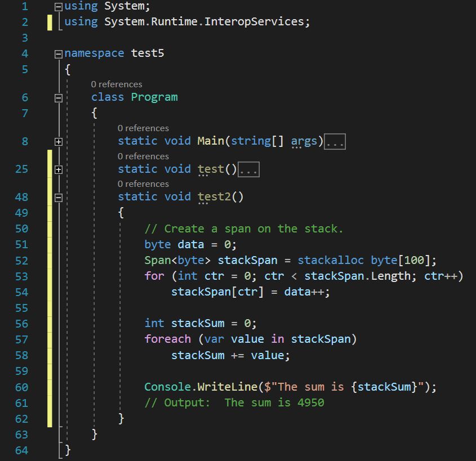476x461 pixels.
Task: Click '0 references' above test method
Action: pyautogui.click(x=143, y=156)
